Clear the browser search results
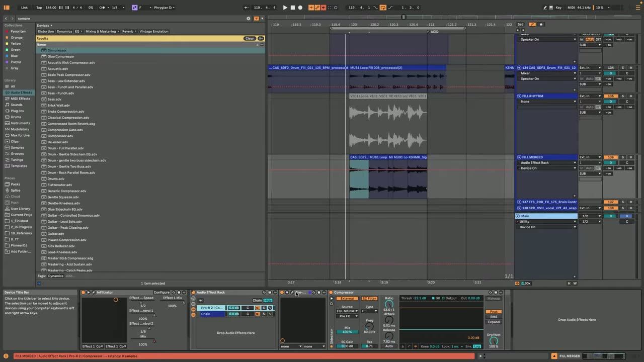Viewport: 644px width, 362px height. click(250, 38)
